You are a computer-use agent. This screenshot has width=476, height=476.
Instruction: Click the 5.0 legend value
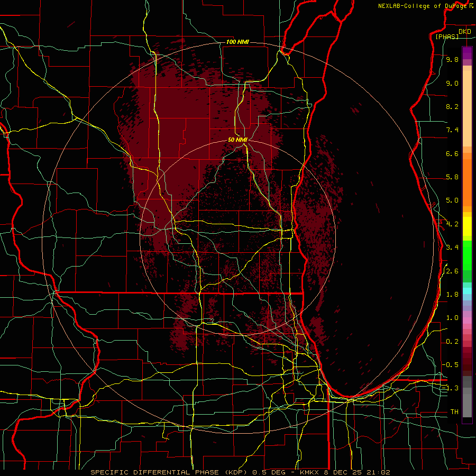coord(452,200)
